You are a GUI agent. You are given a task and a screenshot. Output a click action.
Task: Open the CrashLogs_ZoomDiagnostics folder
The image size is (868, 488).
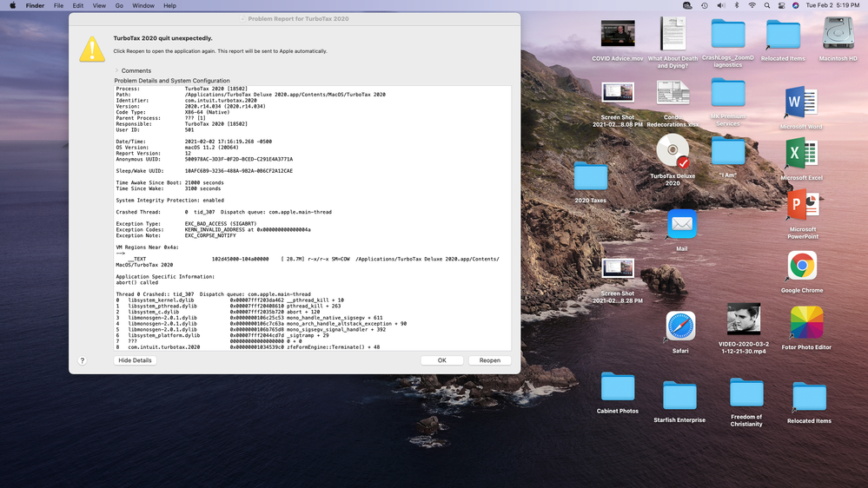click(x=727, y=33)
